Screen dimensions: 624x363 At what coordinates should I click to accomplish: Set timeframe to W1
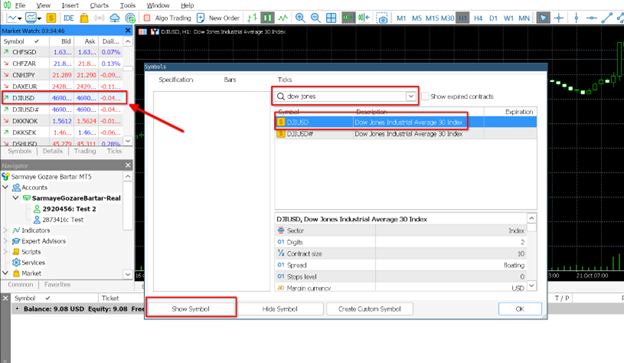pos(509,18)
